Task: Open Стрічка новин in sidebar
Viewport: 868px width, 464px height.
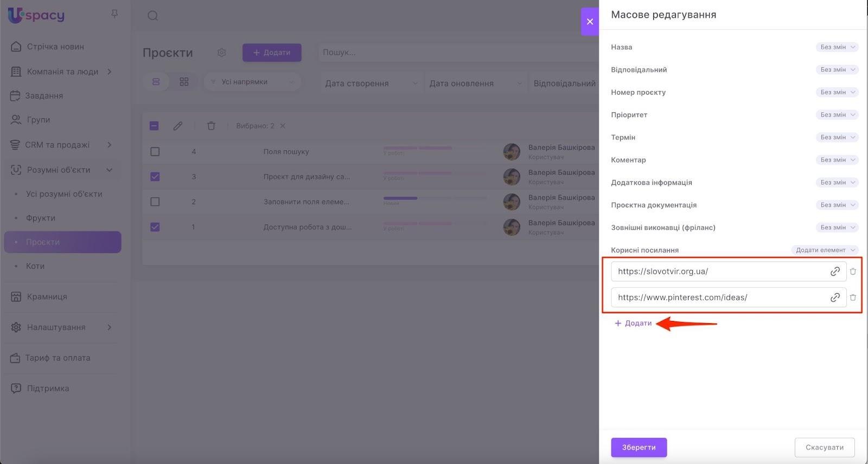Action: pos(55,47)
